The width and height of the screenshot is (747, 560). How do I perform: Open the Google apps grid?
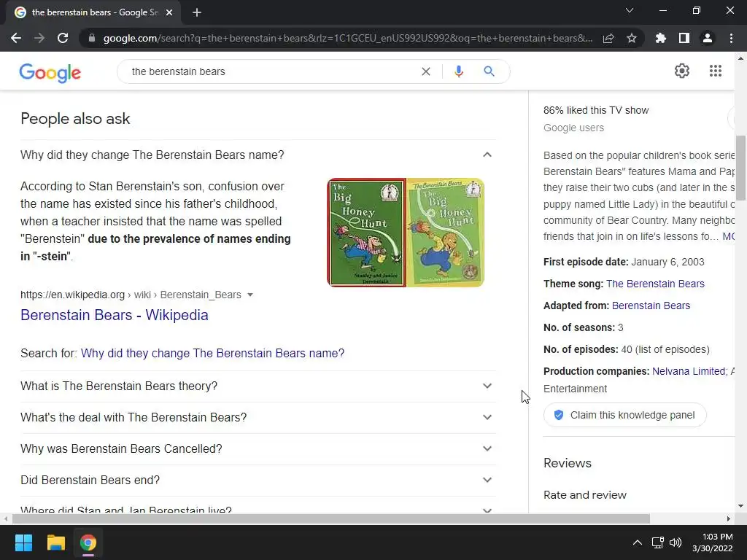(716, 71)
